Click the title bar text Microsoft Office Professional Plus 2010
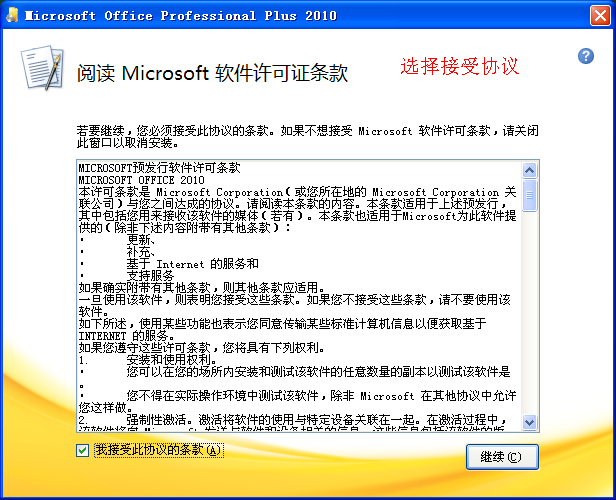Image resolution: width=616 pixels, height=500 pixels. (x=181, y=16)
